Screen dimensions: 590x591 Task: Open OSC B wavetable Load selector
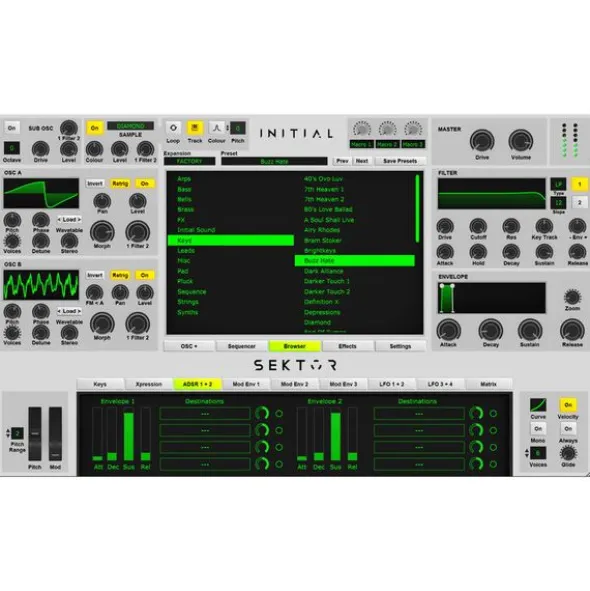coord(69,311)
